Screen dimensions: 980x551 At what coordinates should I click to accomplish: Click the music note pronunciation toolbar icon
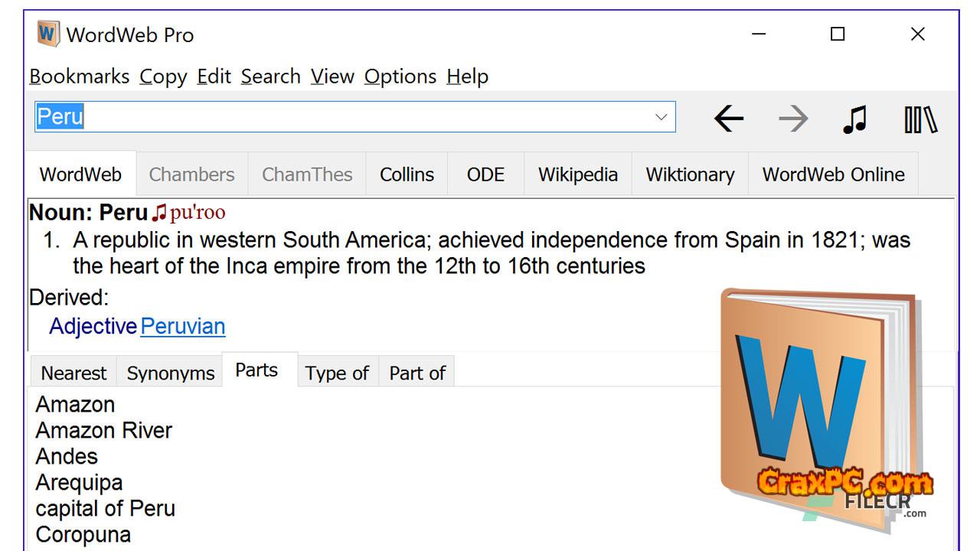pos(854,119)
